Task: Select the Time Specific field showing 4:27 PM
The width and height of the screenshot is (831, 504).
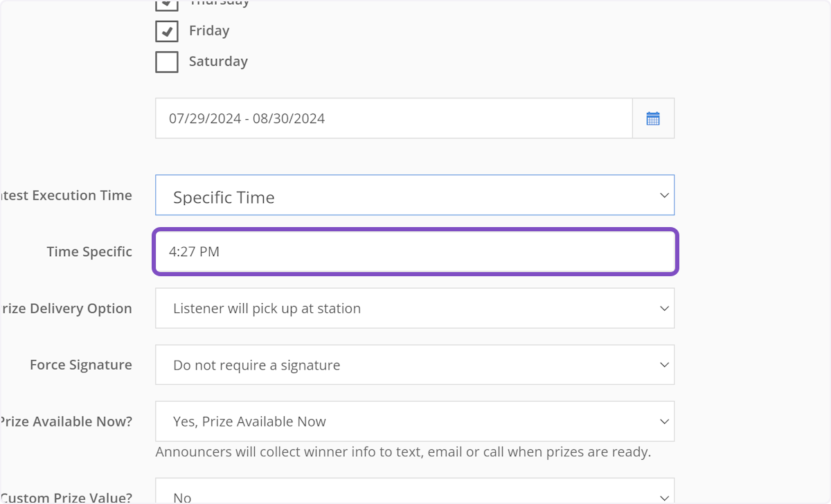Action: pyautogui.click(x=415, y=252)
